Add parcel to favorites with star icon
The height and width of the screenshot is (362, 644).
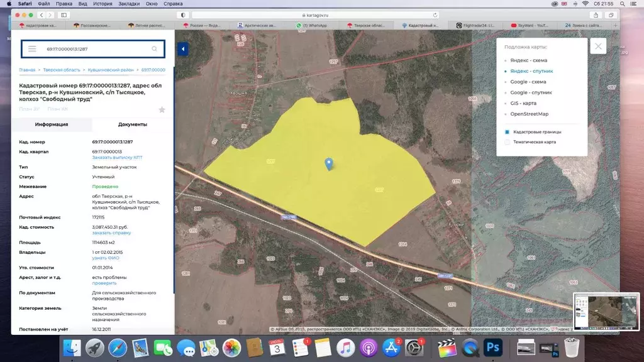pyautogui.click(x=162, y=109)
